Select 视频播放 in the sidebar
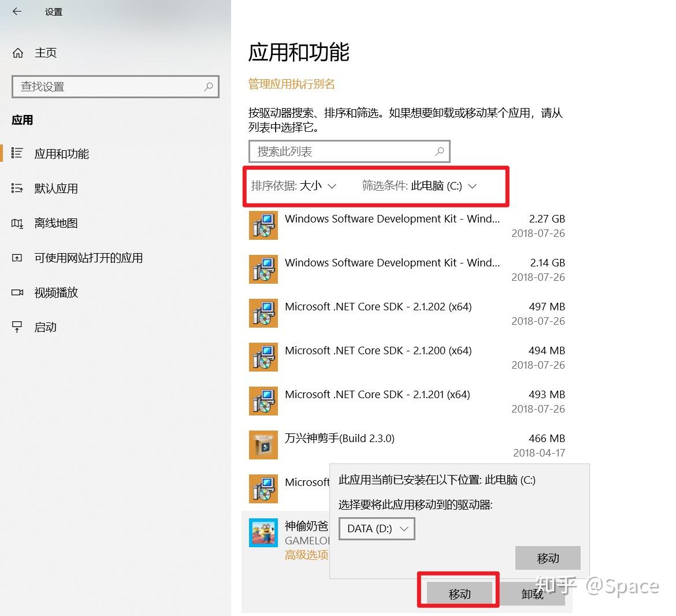 (56, 292)
